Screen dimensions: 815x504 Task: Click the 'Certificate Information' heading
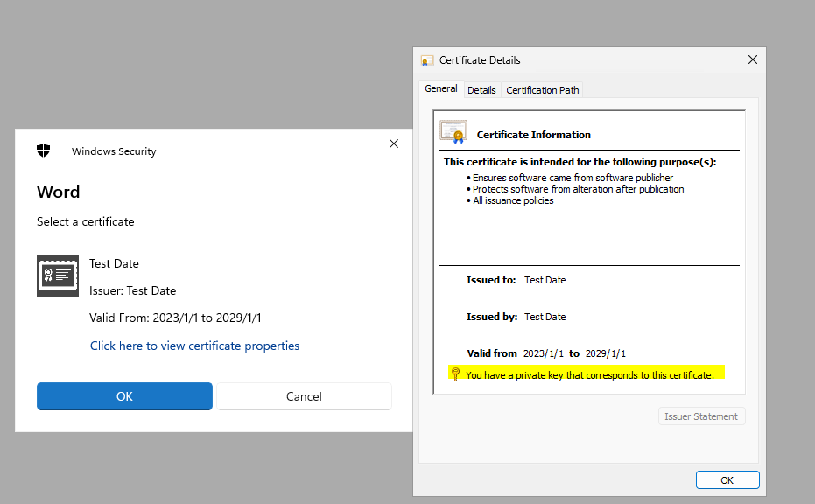pyautogui.click(x=534, y=135)
